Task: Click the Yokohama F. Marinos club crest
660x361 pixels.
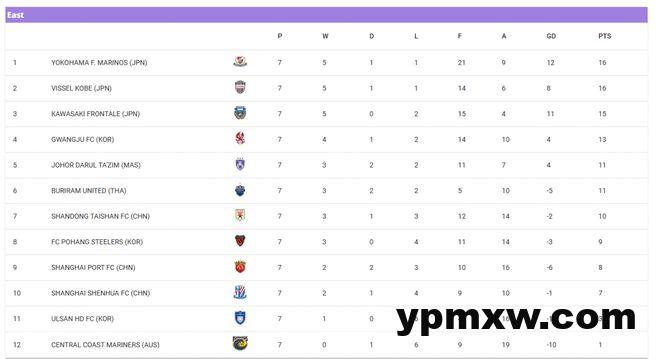Action: coord(240,62)
